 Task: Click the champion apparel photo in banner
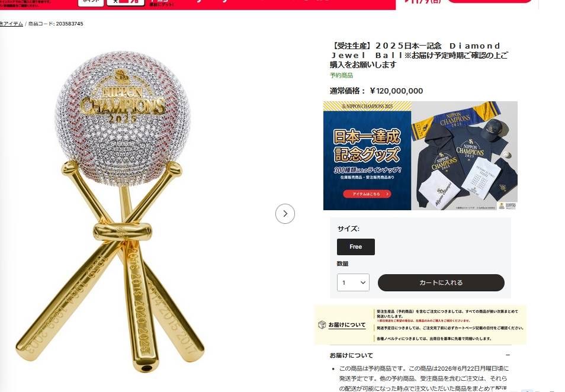[464, 156]
